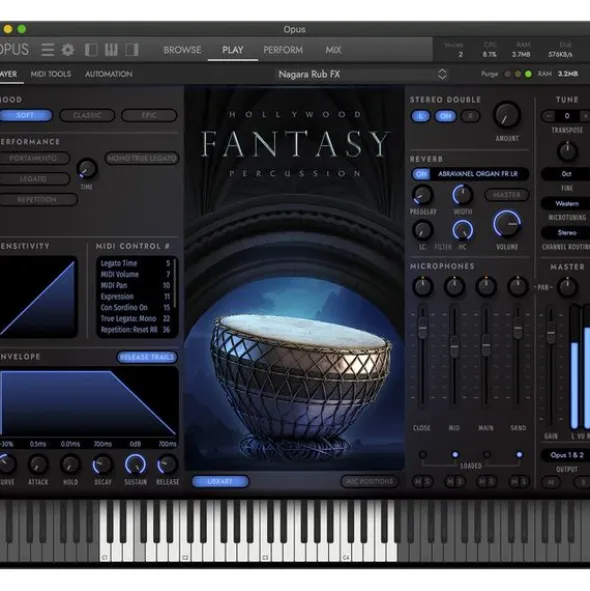
Task: Toggle Stereo Double R channel
Action: coord(470,116)
